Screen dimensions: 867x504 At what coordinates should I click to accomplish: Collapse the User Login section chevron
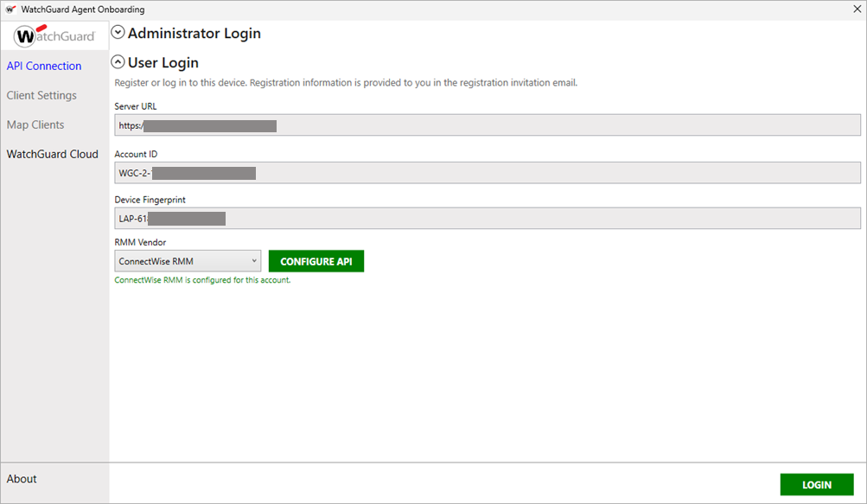point(118,62)
